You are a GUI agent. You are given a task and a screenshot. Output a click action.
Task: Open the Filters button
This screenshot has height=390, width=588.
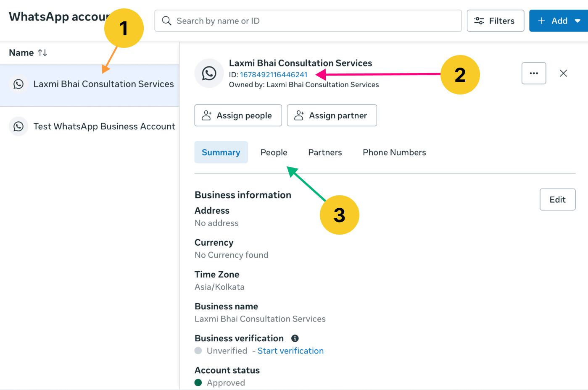pos(495,21)
